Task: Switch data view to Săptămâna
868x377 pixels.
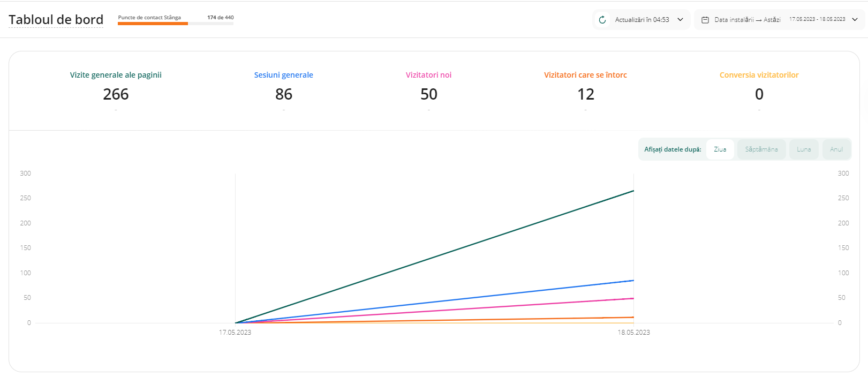Action: click(x=761, y=149)
